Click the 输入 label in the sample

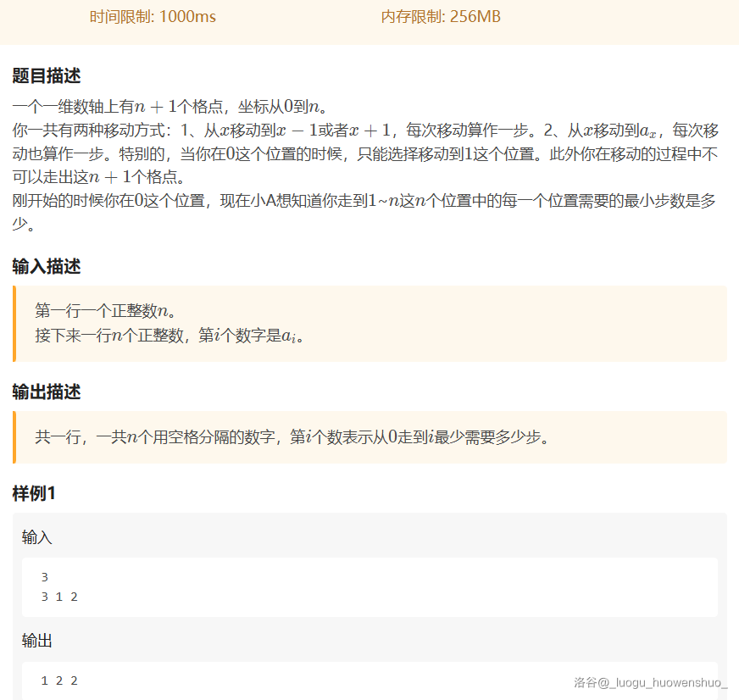37,538
